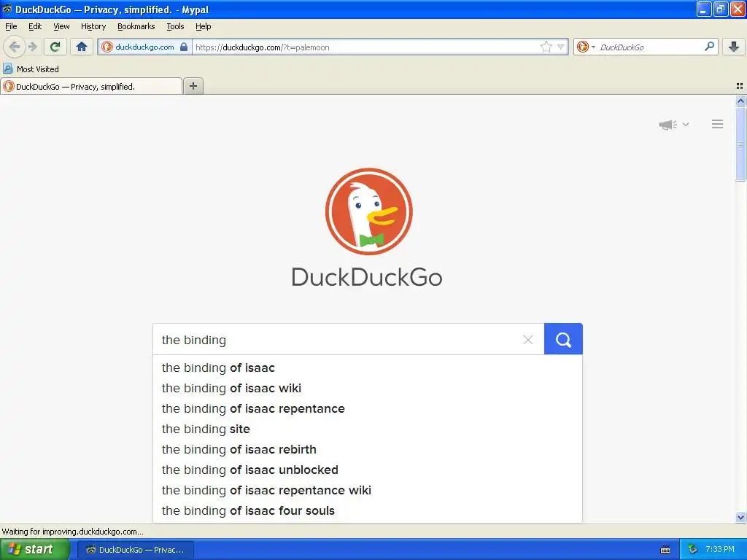747x560 pixels.
Task: Reload the current page
Action: pos(55,47)
